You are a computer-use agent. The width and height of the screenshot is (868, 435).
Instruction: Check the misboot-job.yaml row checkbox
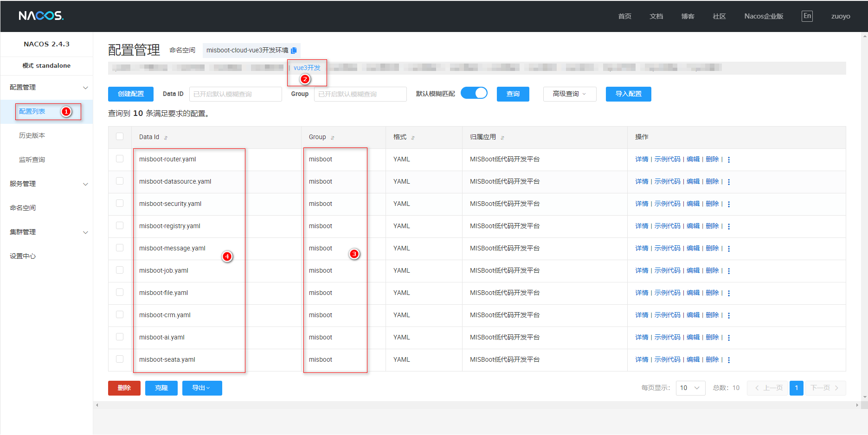coord(120,270)
